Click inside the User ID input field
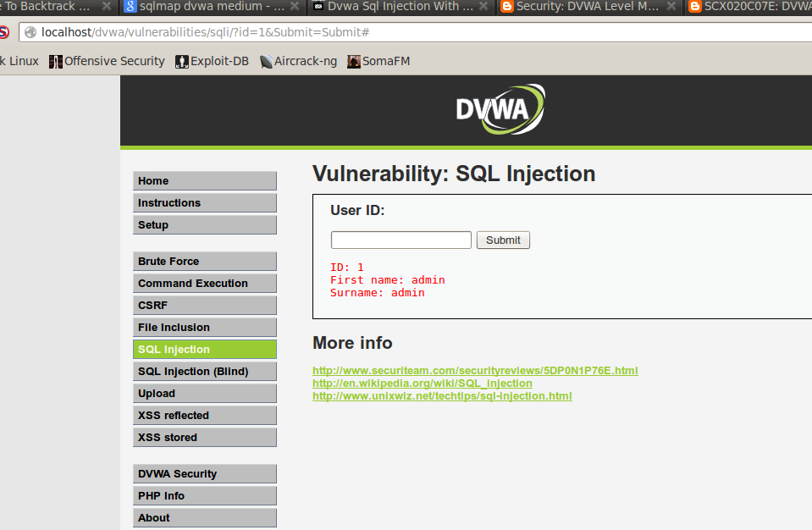Screen dimensions: 812x530 tap(400, 240)
